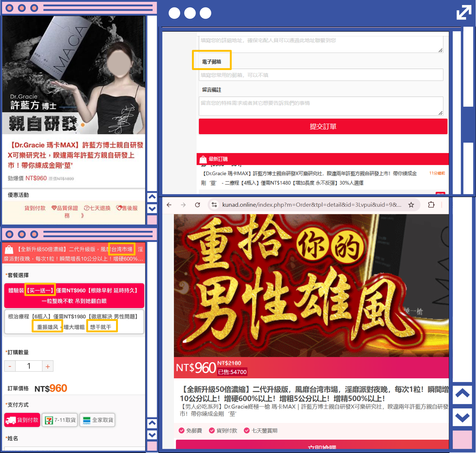Click struck-through price NT$2180
This screenshot has height=453, width=476.
(229, 363)
